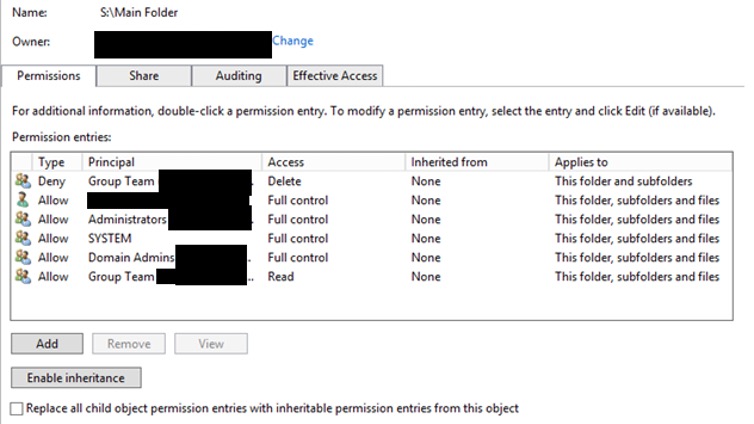This screenshot has height=424, width=754.
Task: Open the Effective Access tab
Action: [x=333, y=76]
